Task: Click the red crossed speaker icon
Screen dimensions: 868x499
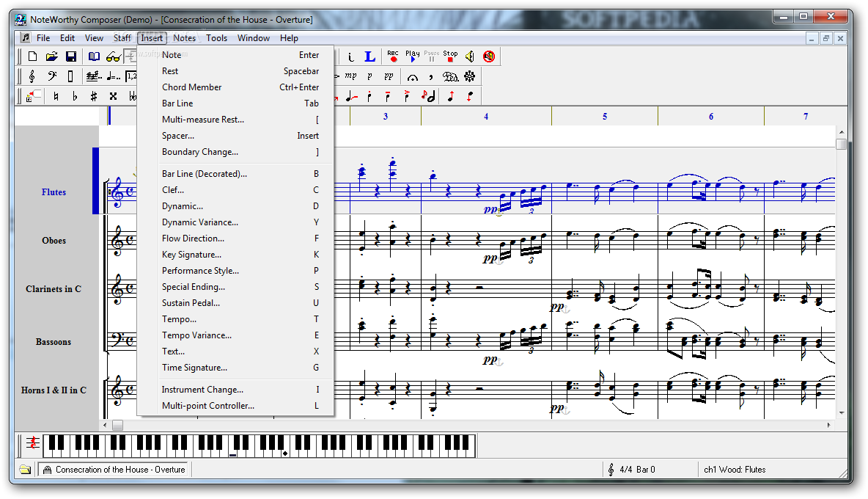Action: [x=489, y=57]
